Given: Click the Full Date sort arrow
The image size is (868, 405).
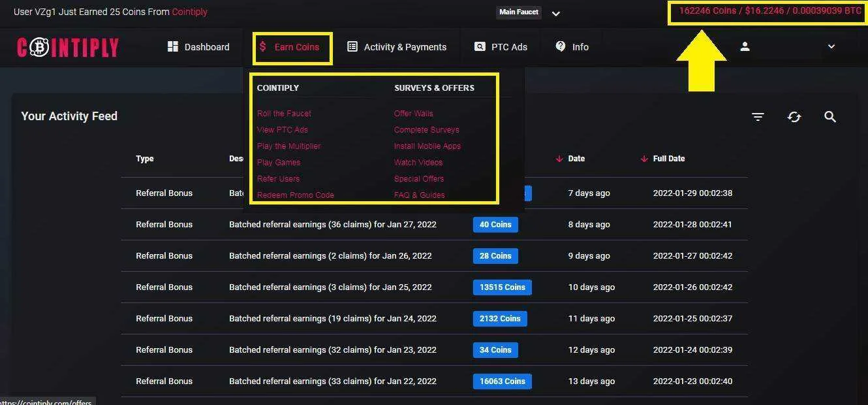Looking at the screenshot, I should (x=644, y=159).
